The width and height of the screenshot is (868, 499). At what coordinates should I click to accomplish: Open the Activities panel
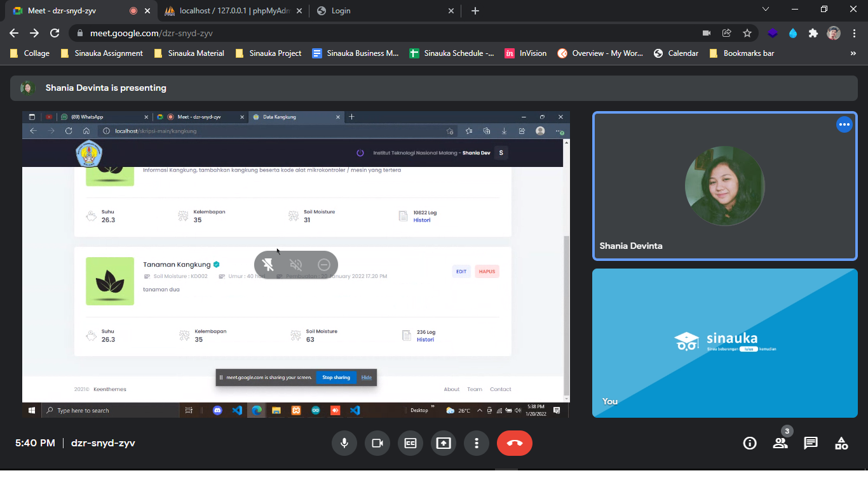[x=841, y=443]
